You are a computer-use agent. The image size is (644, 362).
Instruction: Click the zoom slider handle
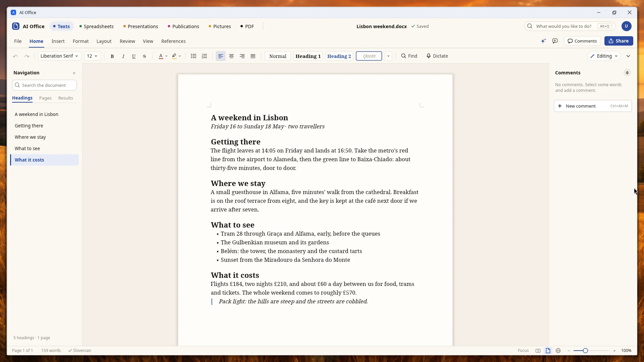pyautogui.click(x=585, y=351)
